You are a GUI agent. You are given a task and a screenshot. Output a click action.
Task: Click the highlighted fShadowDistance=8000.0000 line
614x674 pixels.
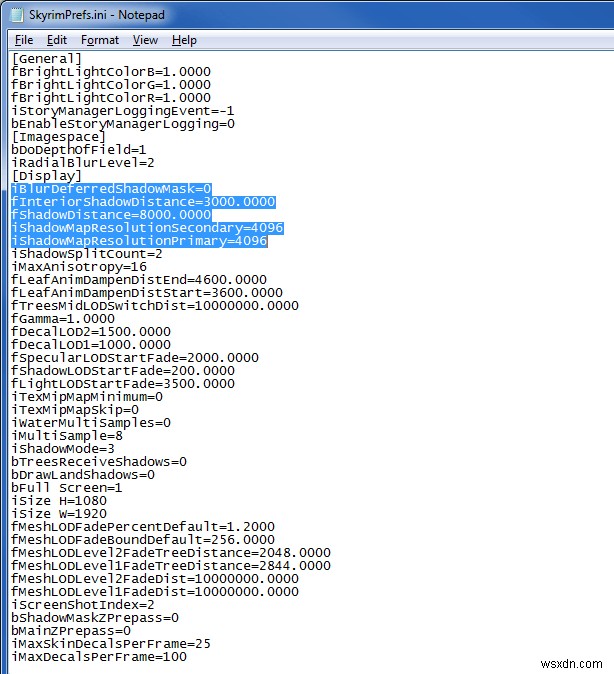(x=111, y=215)
